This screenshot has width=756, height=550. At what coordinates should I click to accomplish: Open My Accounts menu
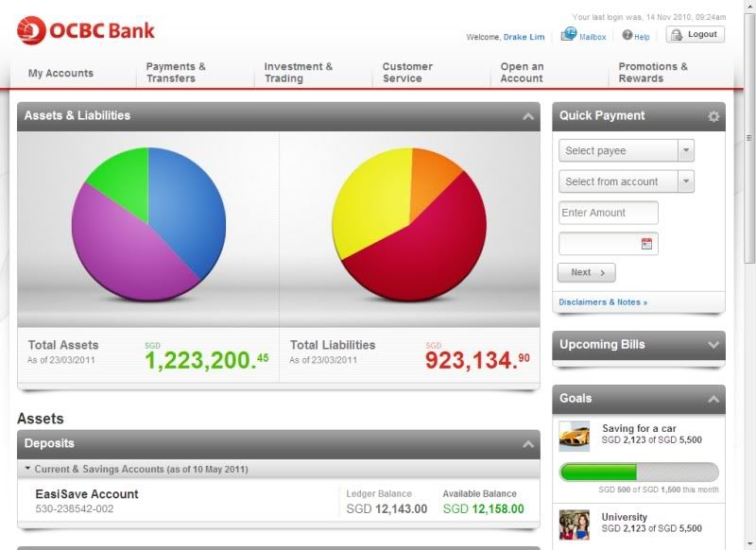point(60,74)
